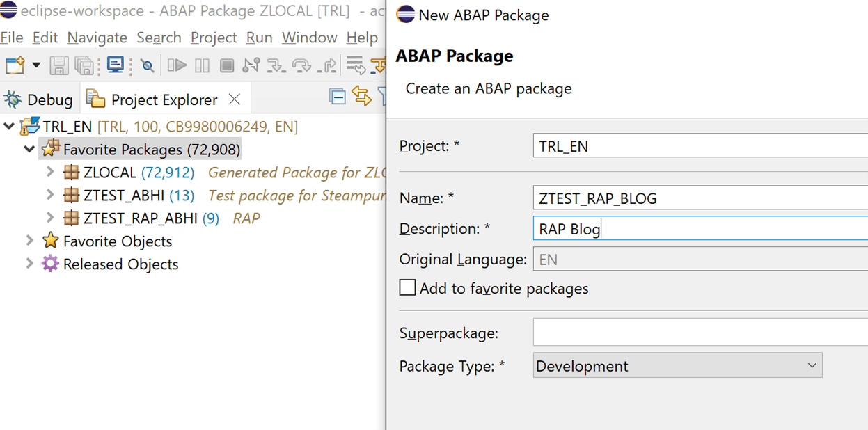Screen dimensions: 868x430
Task: Open the Navigate menu
Action: tap(97, 38)
